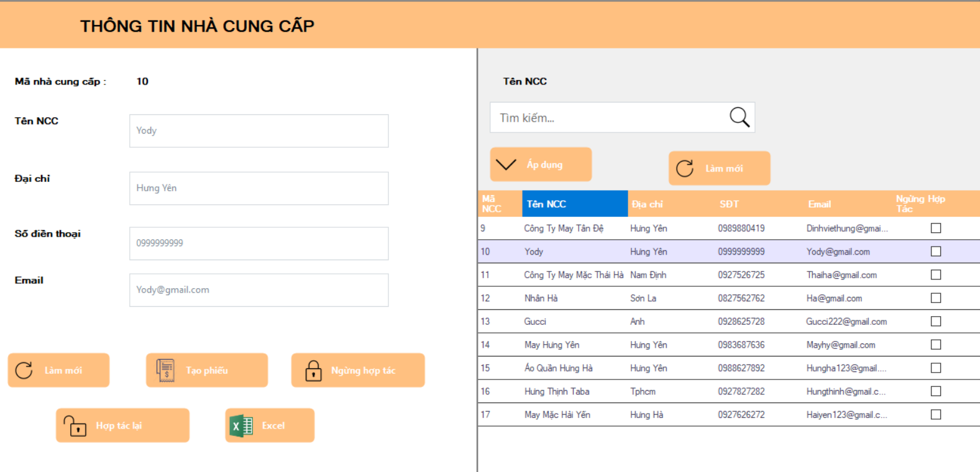Click phone number 0989880419
The height and width of the screenshot is (472, 980).
click(741, 228)
